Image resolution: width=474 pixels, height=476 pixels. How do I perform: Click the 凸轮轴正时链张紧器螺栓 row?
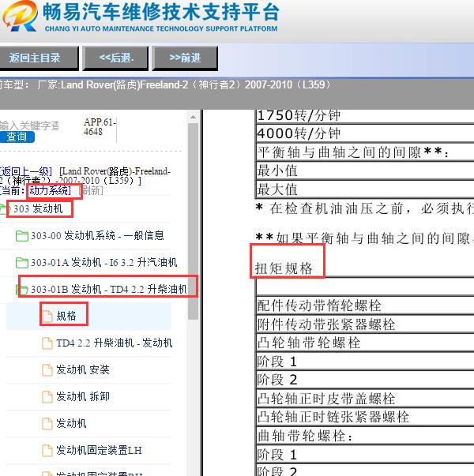tap(365, 417)
